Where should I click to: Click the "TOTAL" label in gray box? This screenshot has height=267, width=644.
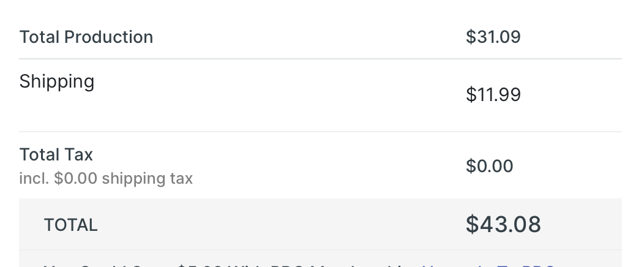point(70,225)
